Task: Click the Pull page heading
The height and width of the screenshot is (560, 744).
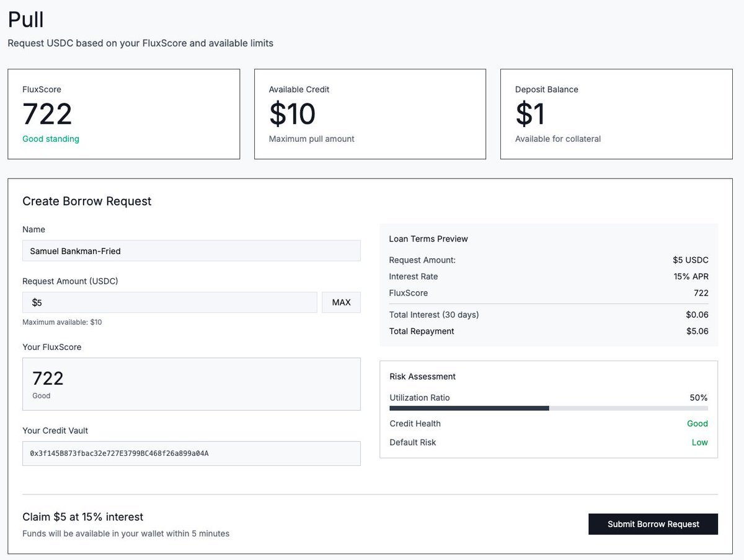Action: click(25, 19)
